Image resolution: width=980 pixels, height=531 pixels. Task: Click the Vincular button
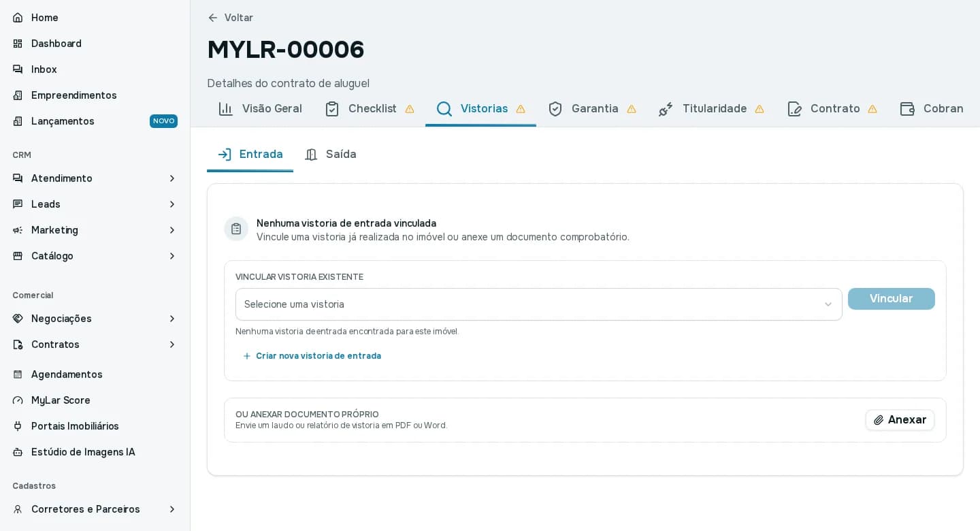coord(892,299)
